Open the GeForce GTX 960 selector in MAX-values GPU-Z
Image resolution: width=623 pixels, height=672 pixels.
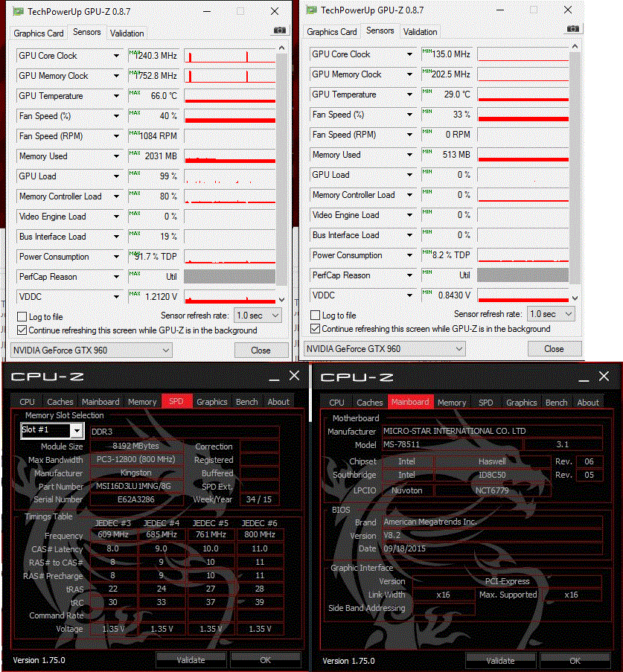coord(92,351)
